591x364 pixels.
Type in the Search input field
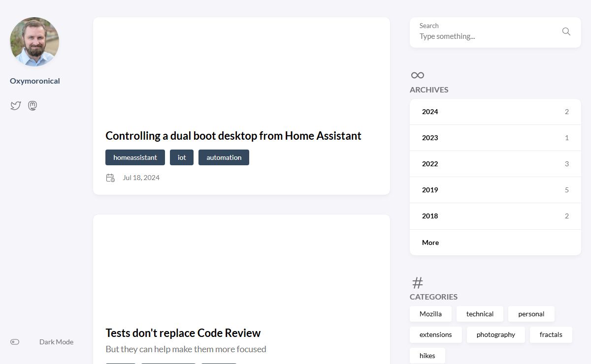coord(485,36)
